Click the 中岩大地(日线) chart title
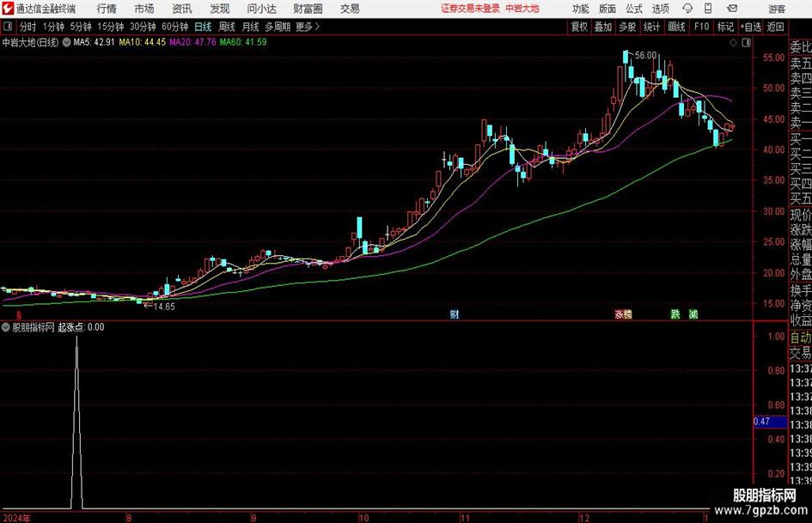812x523 pixels. point(31,42)
